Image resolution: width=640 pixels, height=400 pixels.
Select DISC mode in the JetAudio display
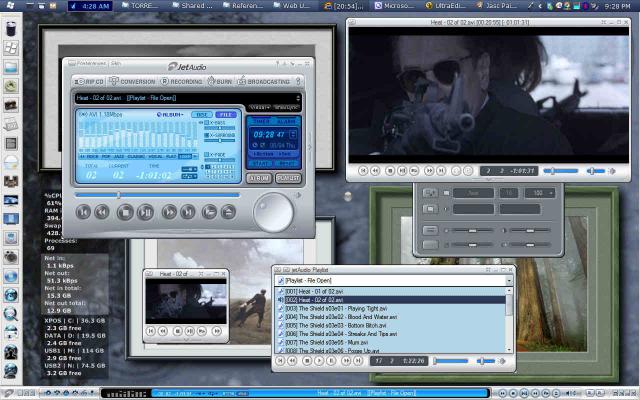click(202, 115)
